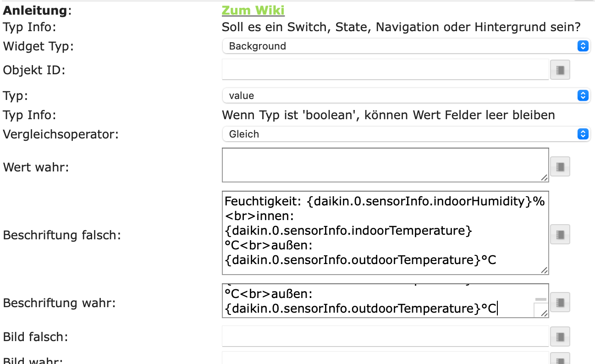595x364 pixels.
Task: Click inside the Beschriftung wahr text area
Action: 376,301
